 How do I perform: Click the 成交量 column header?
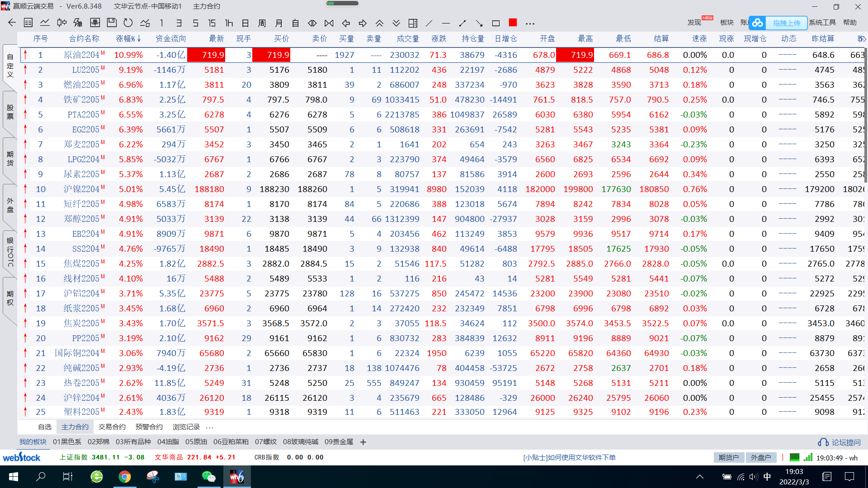[408, 39]
